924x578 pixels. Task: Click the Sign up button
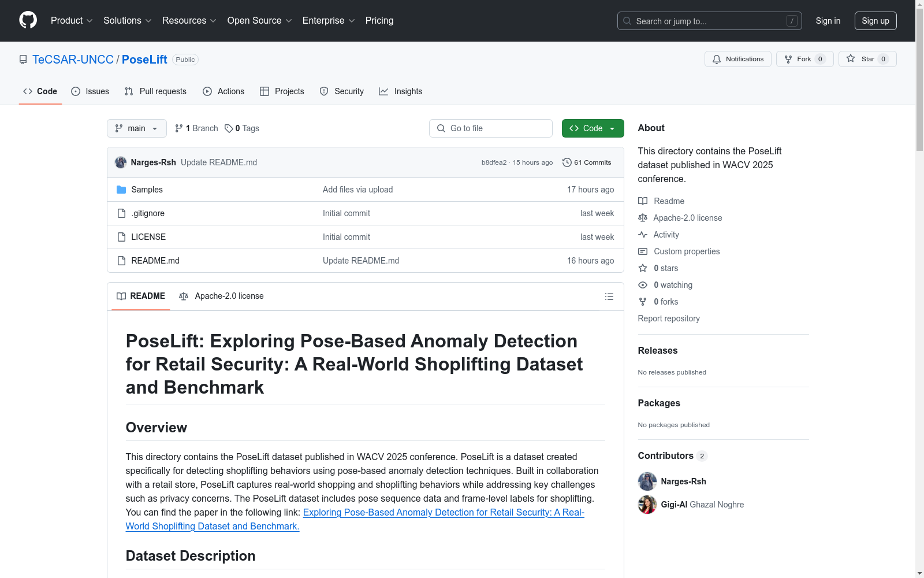coord(875,21)
